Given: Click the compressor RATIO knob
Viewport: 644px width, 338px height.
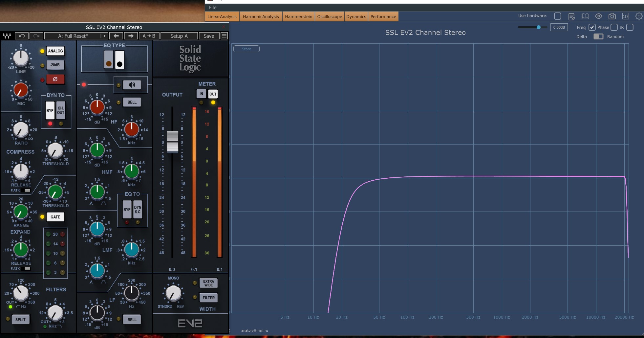Looking at the screenshot, I should [x=21, y=130].
